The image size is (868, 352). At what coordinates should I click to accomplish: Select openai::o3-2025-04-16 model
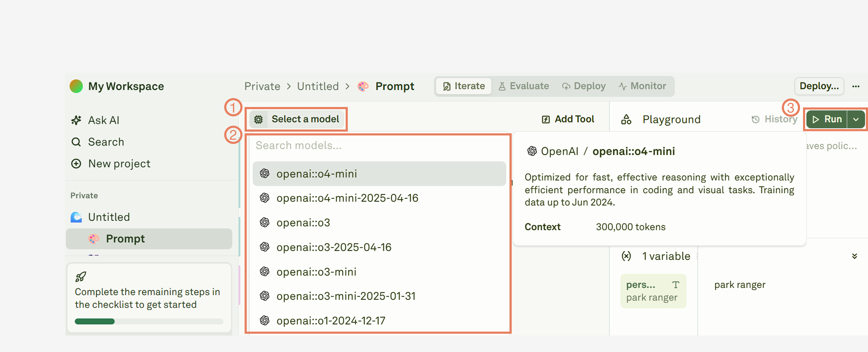(379, 247)
